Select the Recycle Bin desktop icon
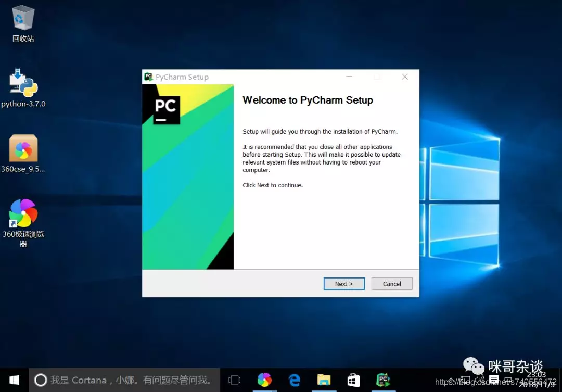This screenshot has width=562, height=392. pos(23,23)
